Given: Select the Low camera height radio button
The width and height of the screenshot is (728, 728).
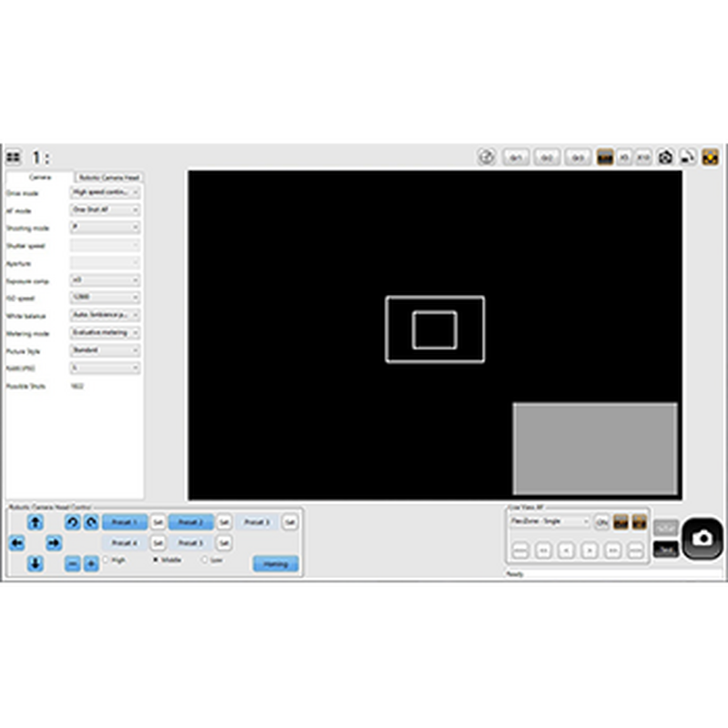Looking at the screenshot, I should 205,558.
